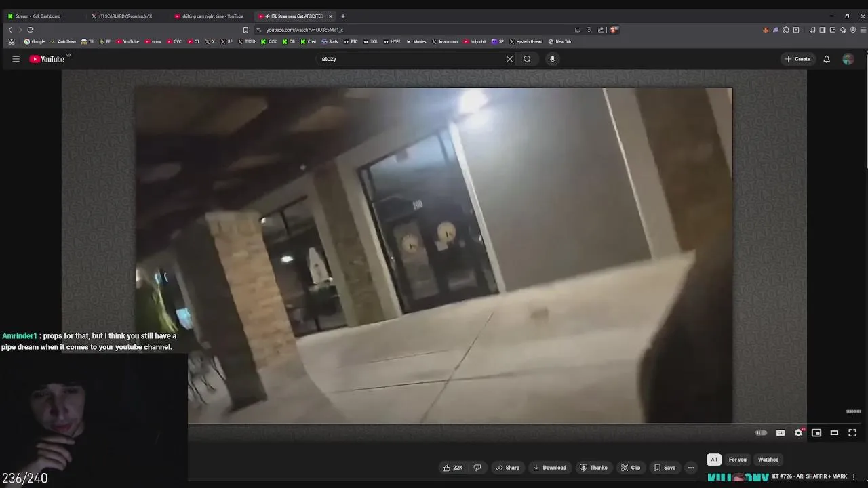Open the New Tab bookmark

[560, 41]
